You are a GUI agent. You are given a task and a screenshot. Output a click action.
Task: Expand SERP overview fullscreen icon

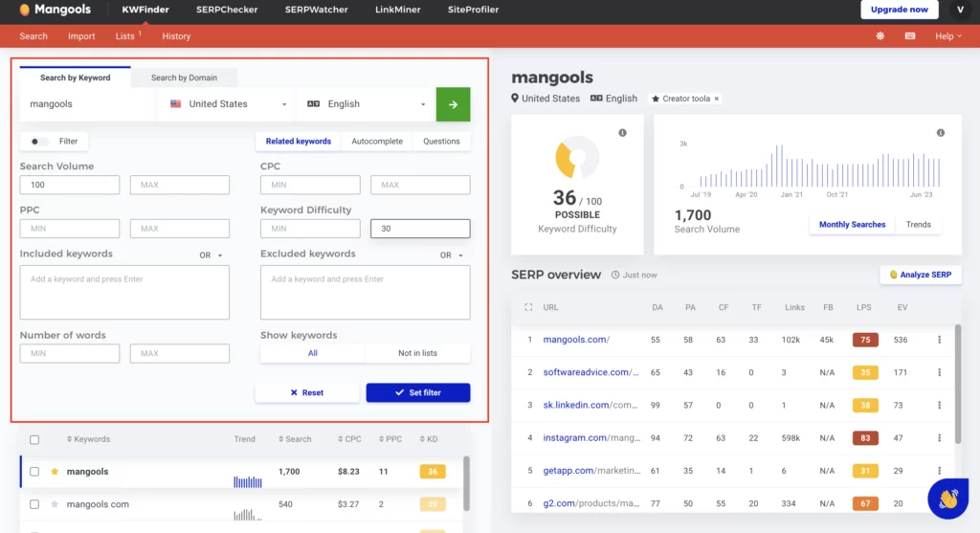pyautogui.click(x=528, y=307)
